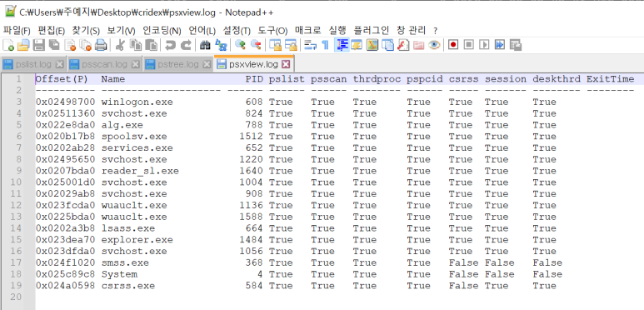Undo the last action via toolbar
The image size is (644, 310).
click(171, 45)
